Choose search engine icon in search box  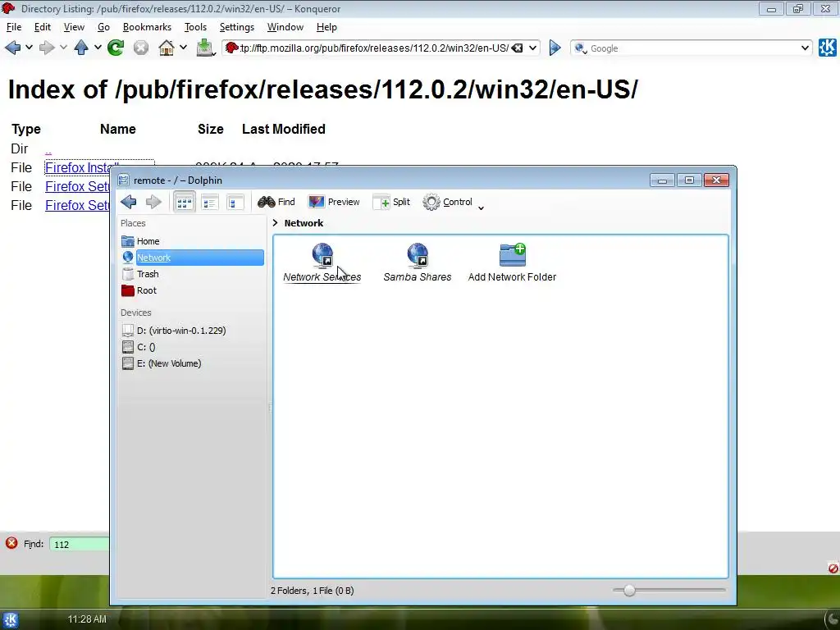(580, 48)
